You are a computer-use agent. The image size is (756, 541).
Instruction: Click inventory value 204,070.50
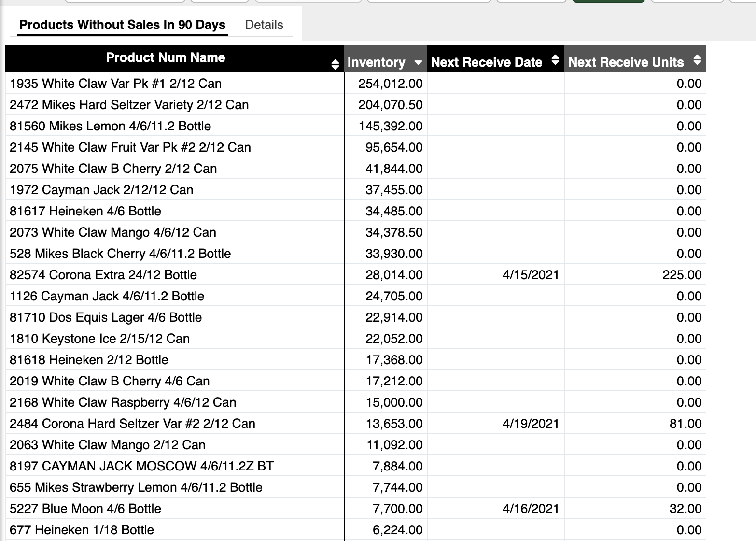point(391,105)
